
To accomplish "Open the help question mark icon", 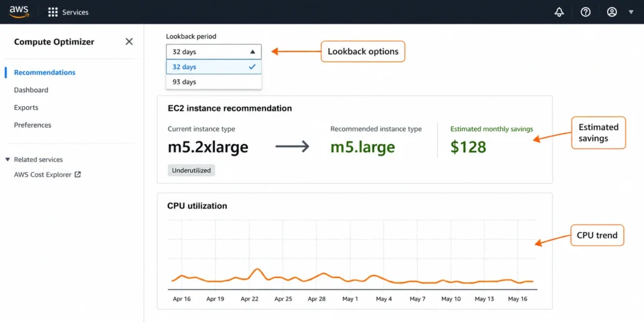I will coord(586,13).
